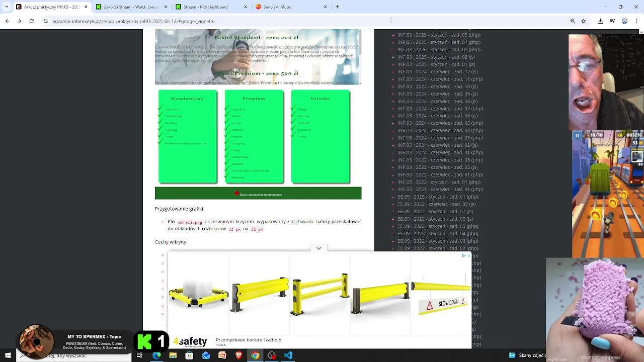The image size is (644, 362).
Task: Open Microsoft Store from the taskbar
Action: tap(189, 355)
